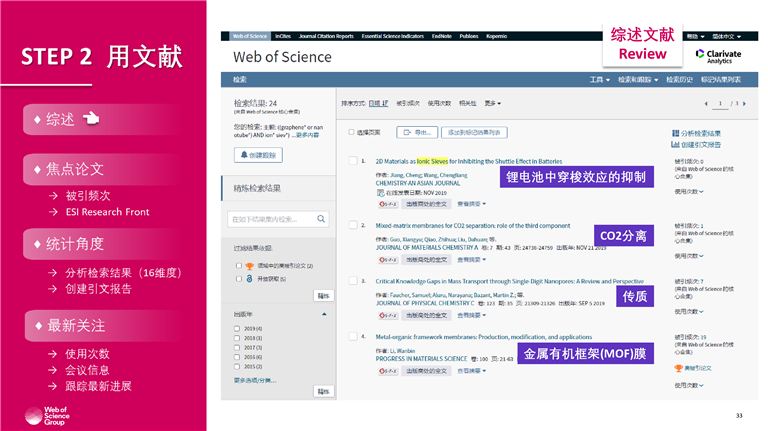Click S-F-X link icon for result 4
The height and width of the screenshot is (431, 768).
click(x=388, y=371)
